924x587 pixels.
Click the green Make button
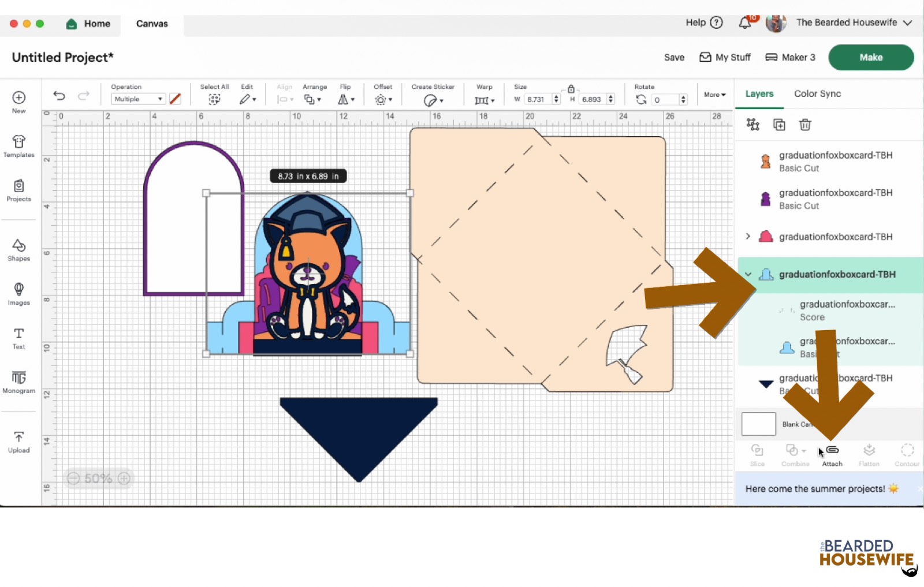870,57
